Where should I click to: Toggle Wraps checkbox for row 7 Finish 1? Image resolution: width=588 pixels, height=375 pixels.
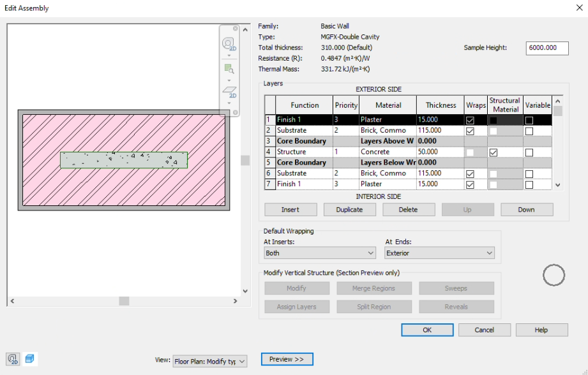[470, 185]
